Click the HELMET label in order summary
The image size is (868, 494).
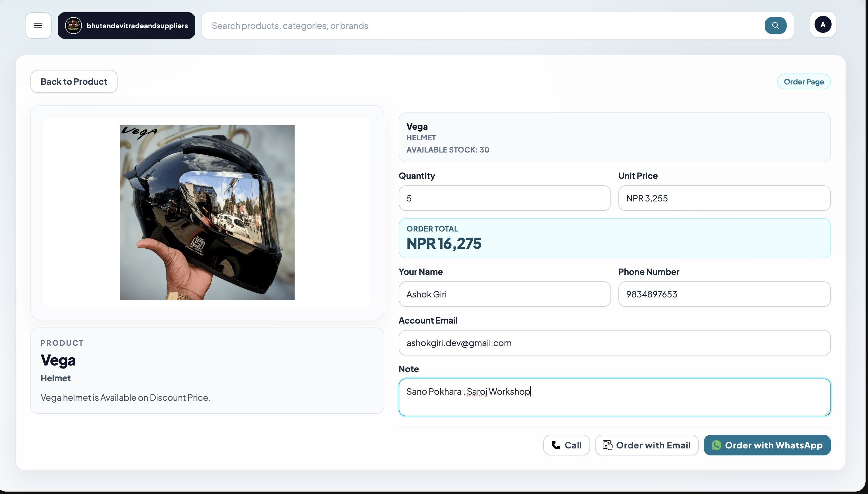click(421, 137)
